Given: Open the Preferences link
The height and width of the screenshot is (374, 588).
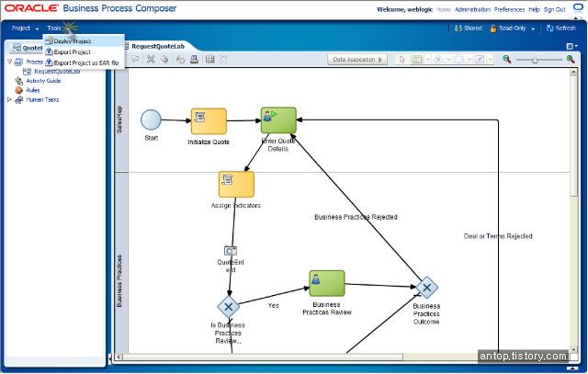Looking at the screenshot, I should [509, 9].
